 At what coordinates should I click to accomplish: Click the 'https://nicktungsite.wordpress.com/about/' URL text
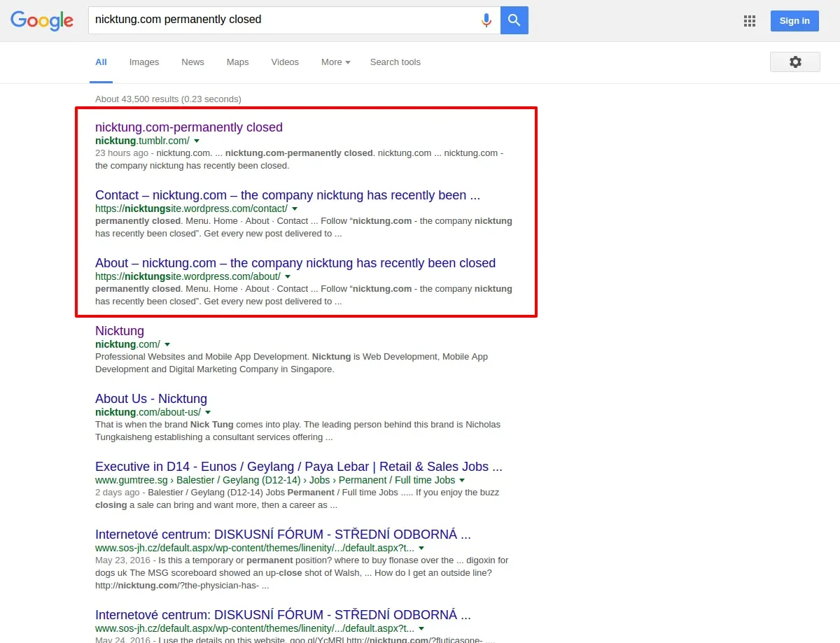pyautogui.click(x=188, y=276)
